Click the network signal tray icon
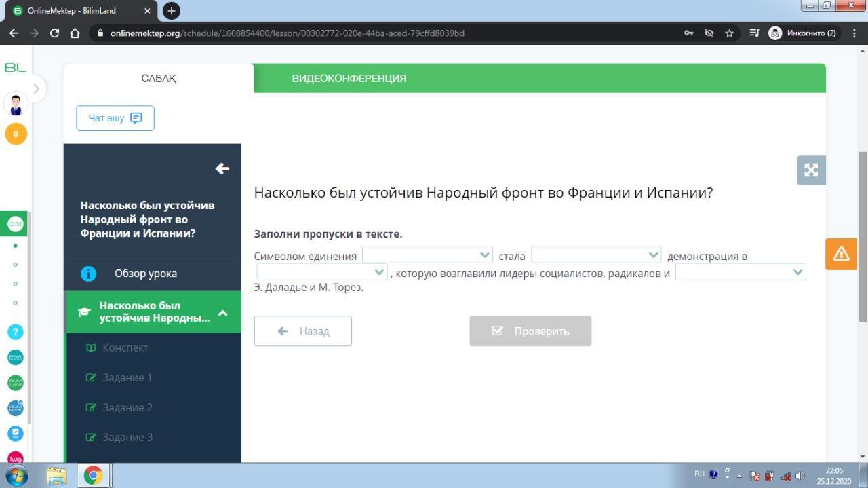This screenshot has width=868, height=488. [x=785, y=476]
